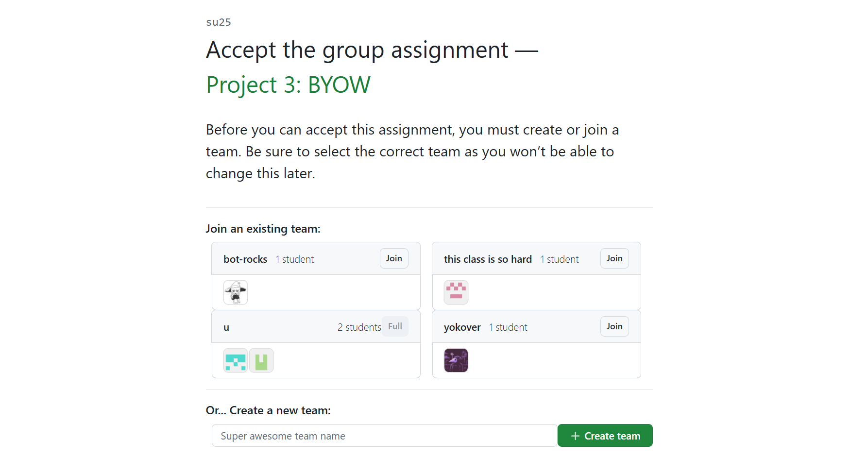868x457 pixels.
Task: Click the '1 student' count next to yokover
Action: (x=508, y=327)
